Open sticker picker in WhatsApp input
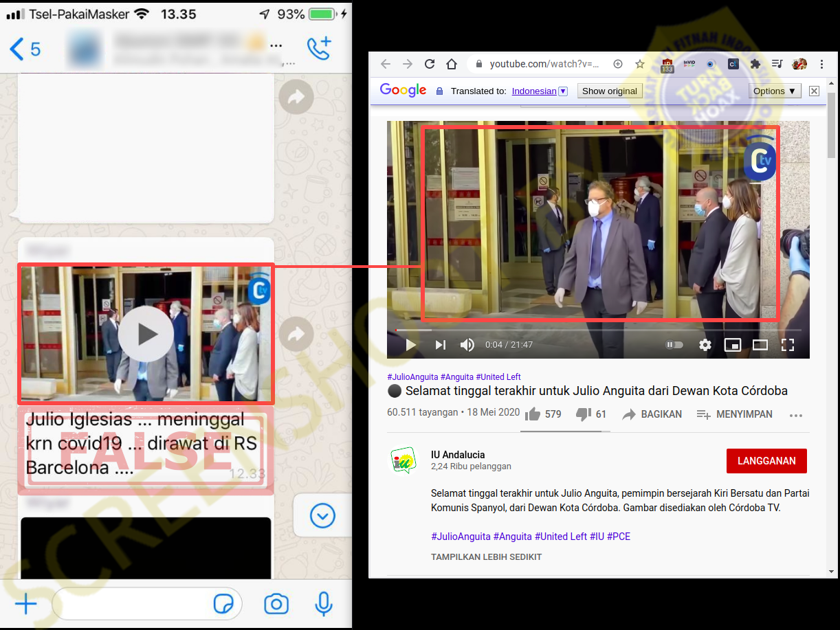The image size is (840, 630). point(223,605)
